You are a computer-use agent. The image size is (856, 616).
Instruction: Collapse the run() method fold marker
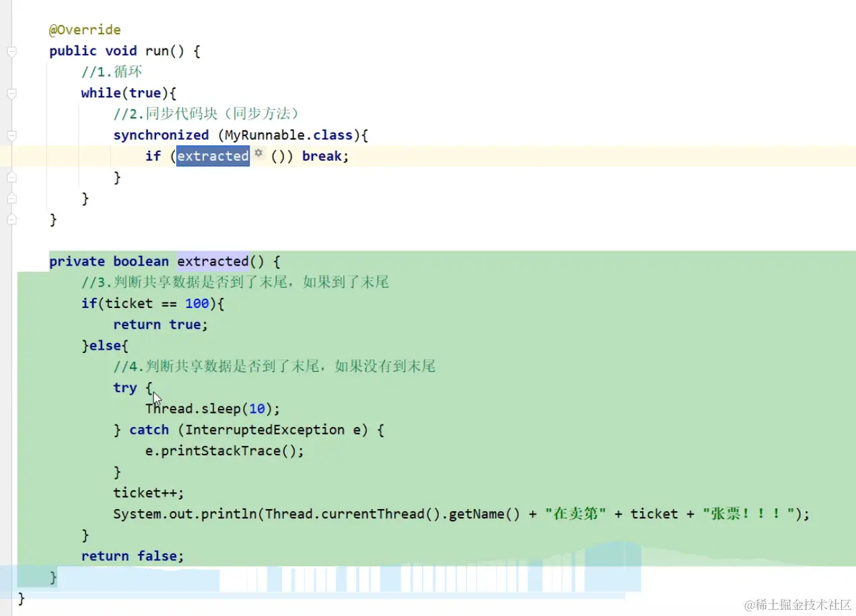(11, 51)
